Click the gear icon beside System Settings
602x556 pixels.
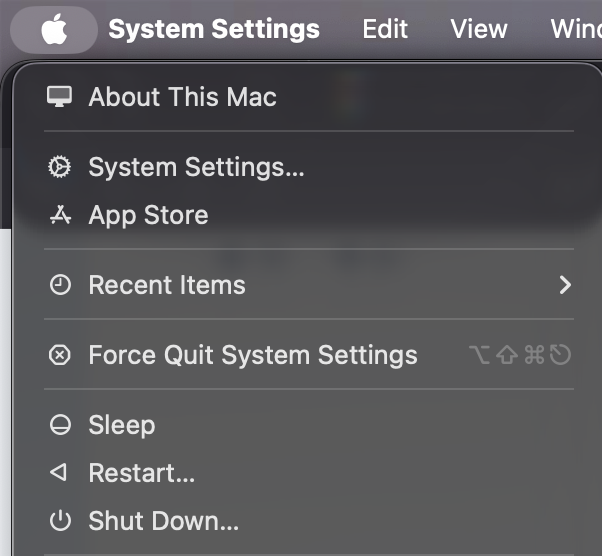[60, 167]
